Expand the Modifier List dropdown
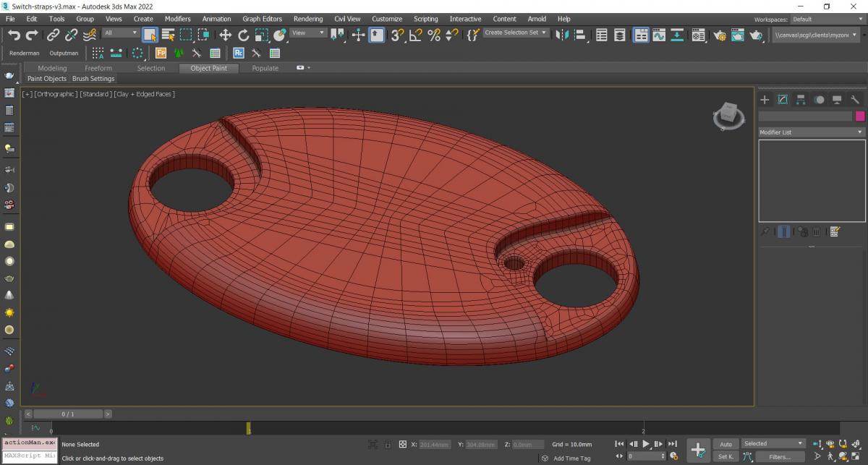 (811, 132)
